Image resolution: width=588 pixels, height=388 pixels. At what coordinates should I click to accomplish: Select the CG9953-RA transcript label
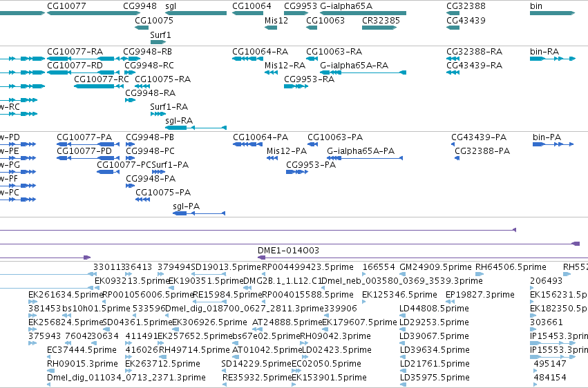click(310, 79)
